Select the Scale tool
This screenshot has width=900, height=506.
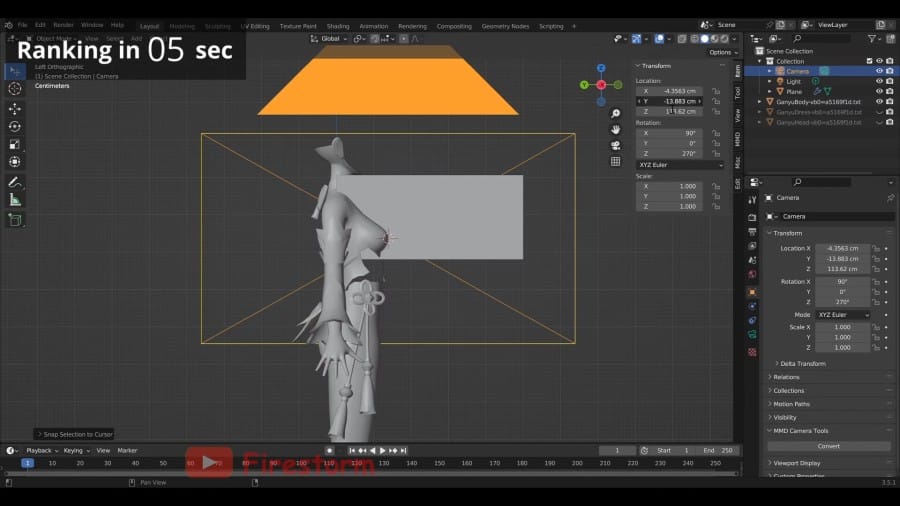[15, 144]
